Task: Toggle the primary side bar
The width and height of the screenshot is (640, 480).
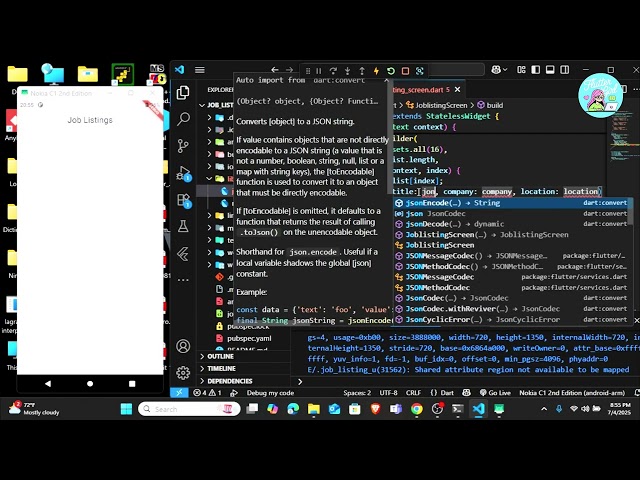Action: click(x=536, y=70)
